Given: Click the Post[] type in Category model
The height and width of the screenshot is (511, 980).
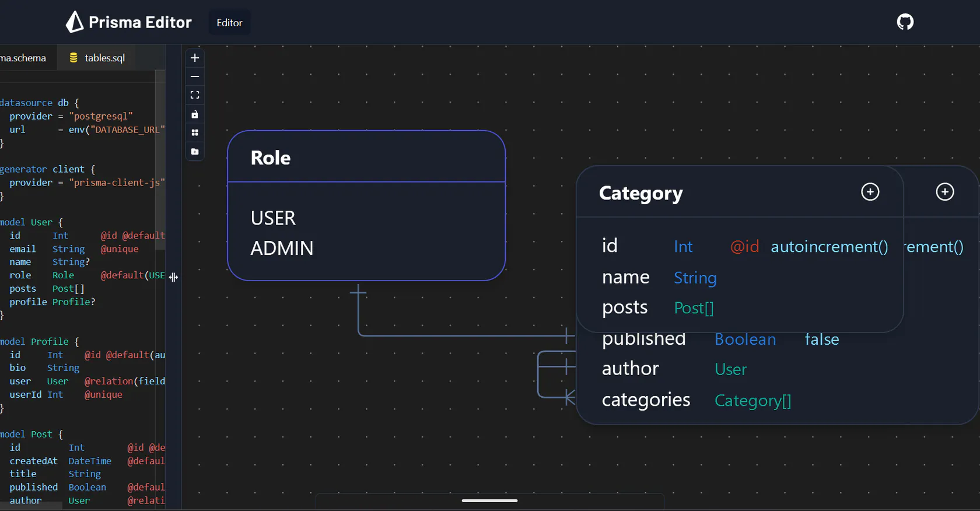Looking at the screenshot, I should click(x=694, y=308).
